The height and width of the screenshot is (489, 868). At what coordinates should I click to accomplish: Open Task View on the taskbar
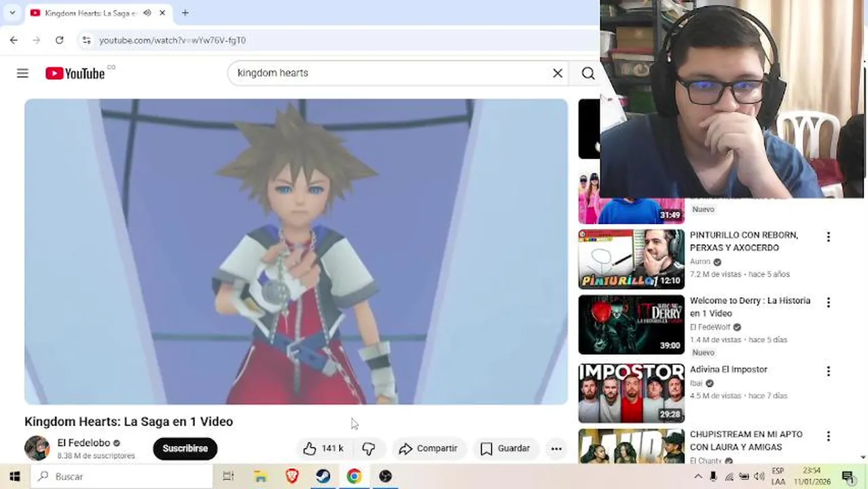click(x=228, y=477)
